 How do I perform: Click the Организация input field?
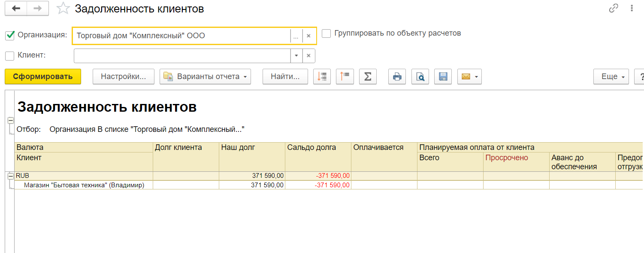pyautogui.click(x=181, y=36)
